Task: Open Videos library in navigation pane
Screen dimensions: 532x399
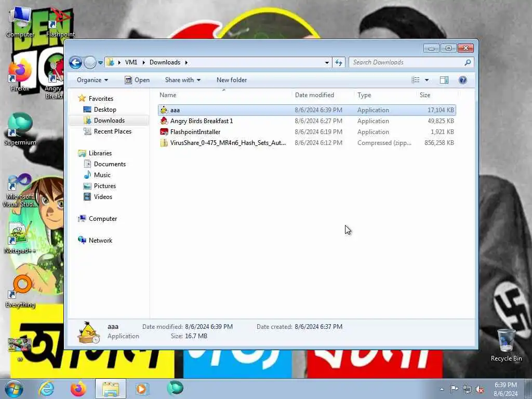Action: (103, 197)
